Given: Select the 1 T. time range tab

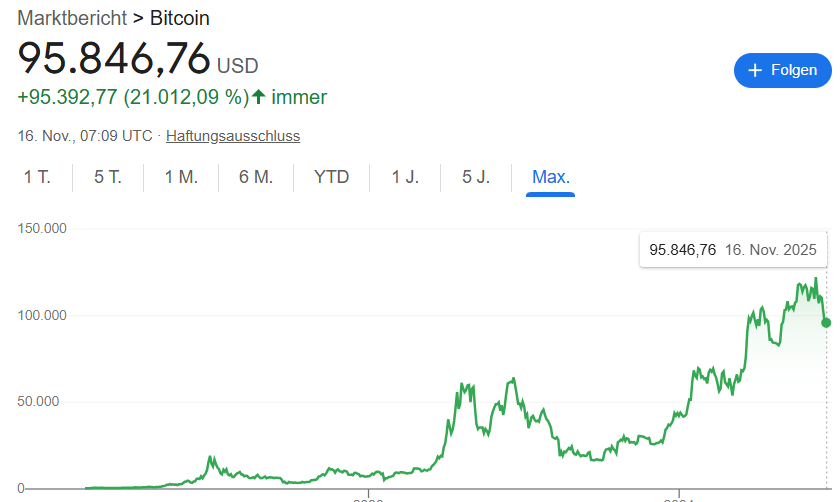Looking at the screenshot, I should 37,177.
